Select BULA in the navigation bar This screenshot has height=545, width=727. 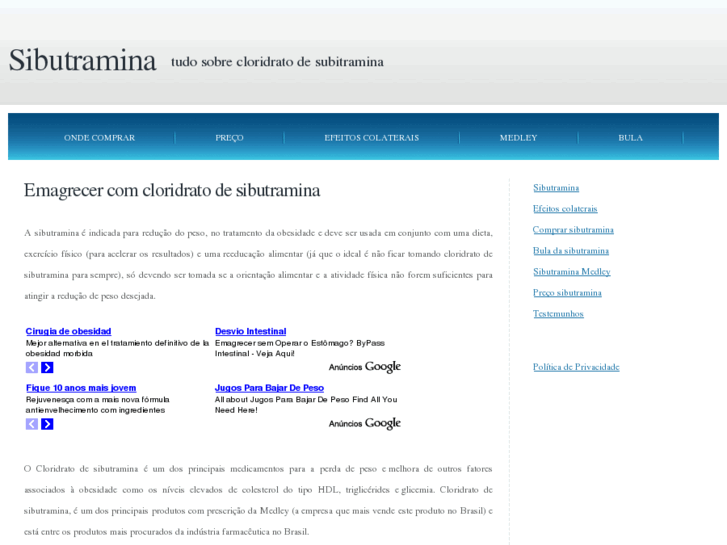631,138
